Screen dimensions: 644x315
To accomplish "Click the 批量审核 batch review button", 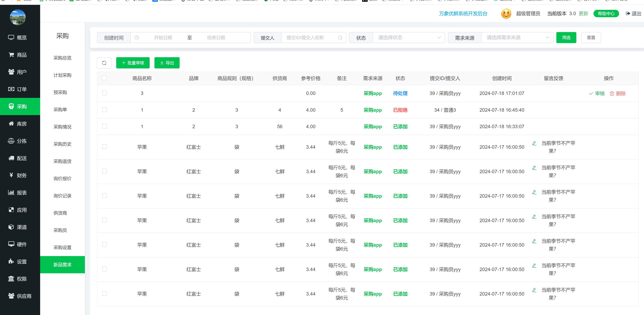I will [133, 63].
